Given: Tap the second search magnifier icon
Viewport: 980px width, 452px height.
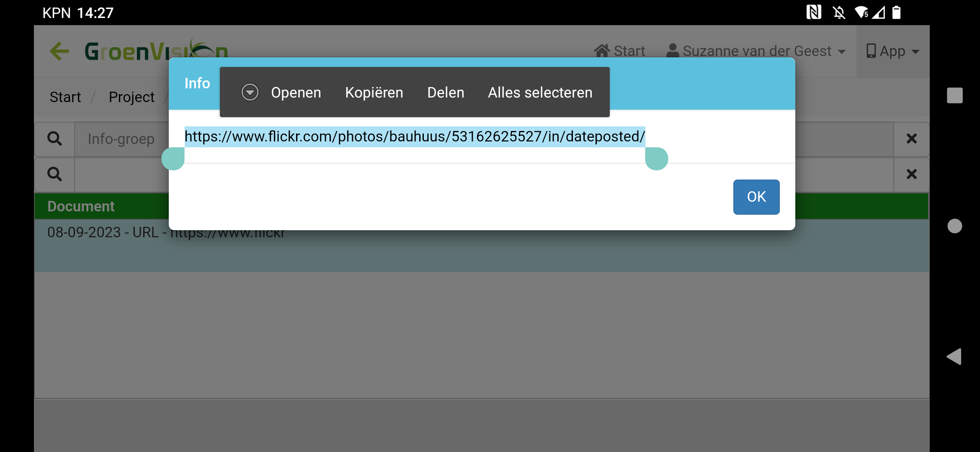Looking at the screenshot, I should tap(54, 174).
